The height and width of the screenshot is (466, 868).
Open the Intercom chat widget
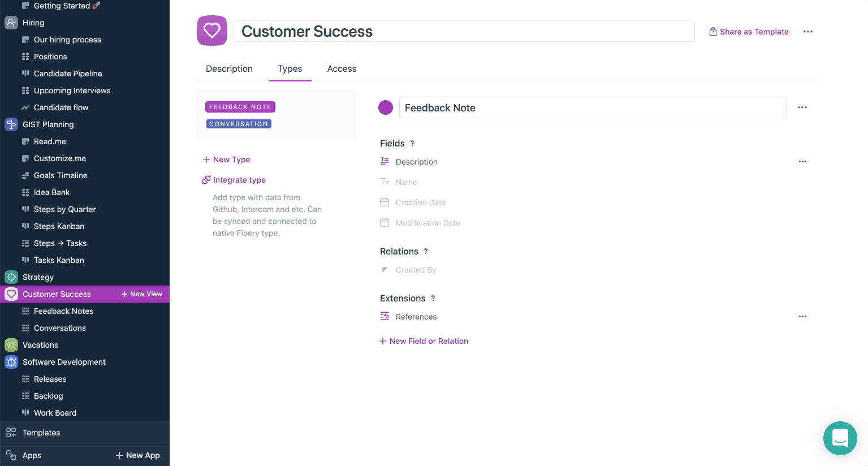[840, 438]
